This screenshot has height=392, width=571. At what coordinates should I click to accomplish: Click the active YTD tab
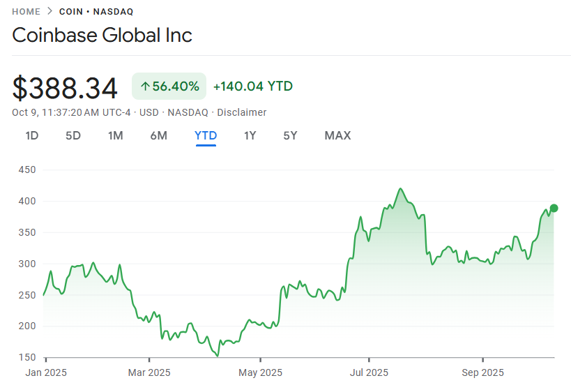pos(206,135)
